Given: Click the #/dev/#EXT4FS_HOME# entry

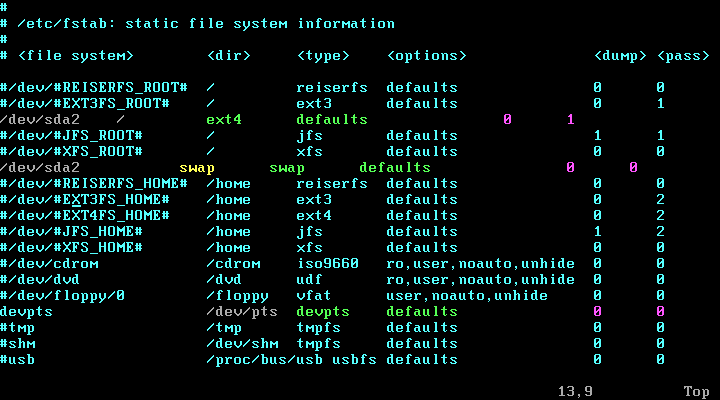Looking at the screenshot, I should click(85, 216).
